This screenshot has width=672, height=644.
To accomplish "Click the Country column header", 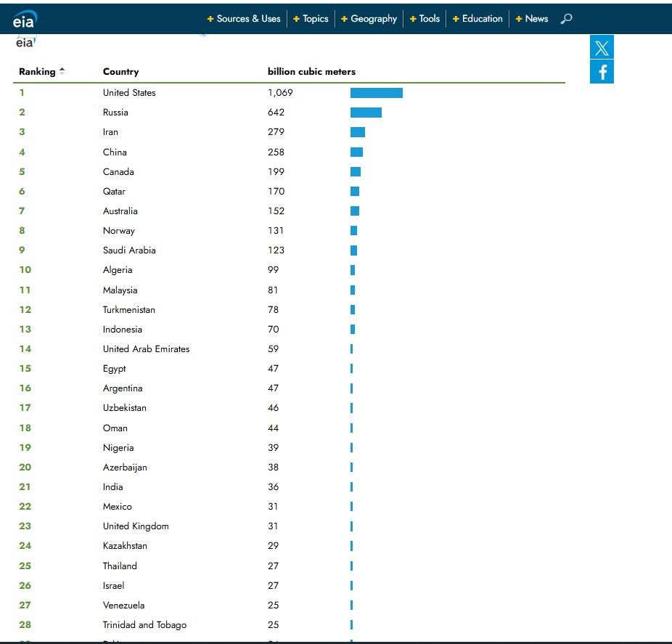I will click(x=121, y=72).
